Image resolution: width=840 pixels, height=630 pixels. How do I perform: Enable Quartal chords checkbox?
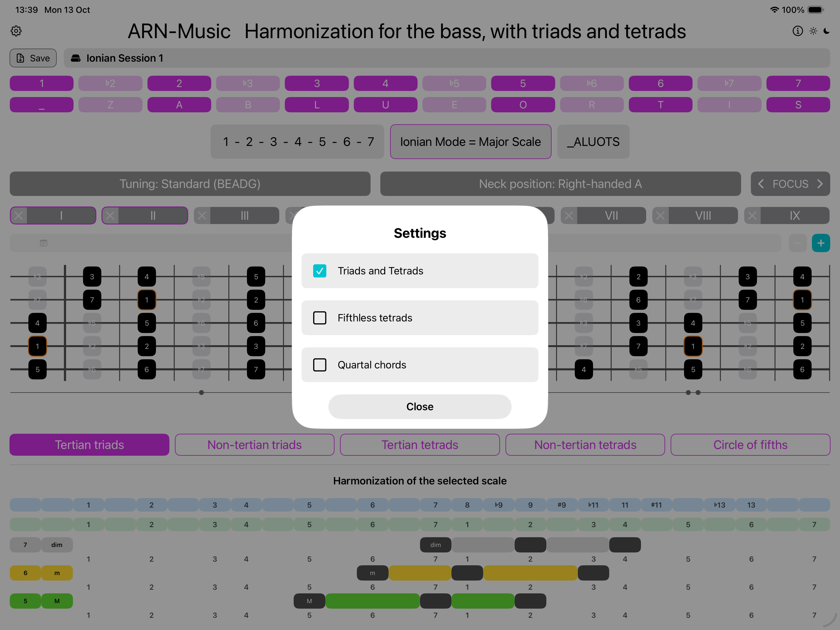[319, 365]
